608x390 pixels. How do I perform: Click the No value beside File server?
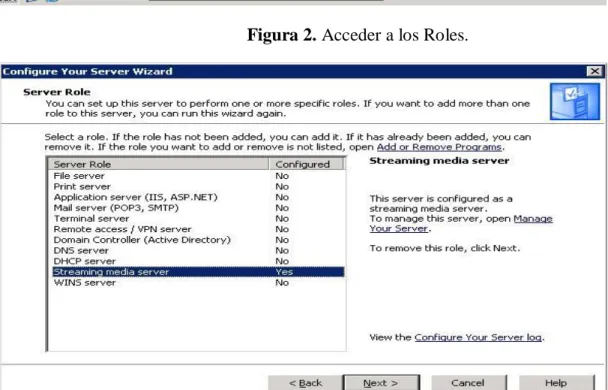[282, 176]
